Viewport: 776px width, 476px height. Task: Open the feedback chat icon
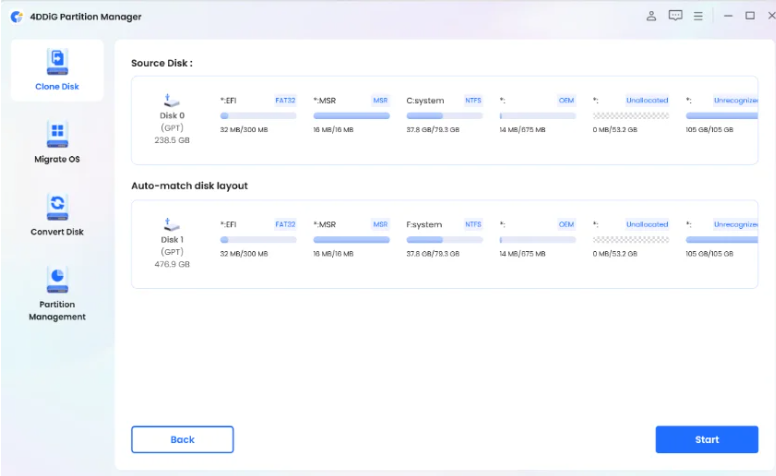pyautogui.click(x=675, y=16)
